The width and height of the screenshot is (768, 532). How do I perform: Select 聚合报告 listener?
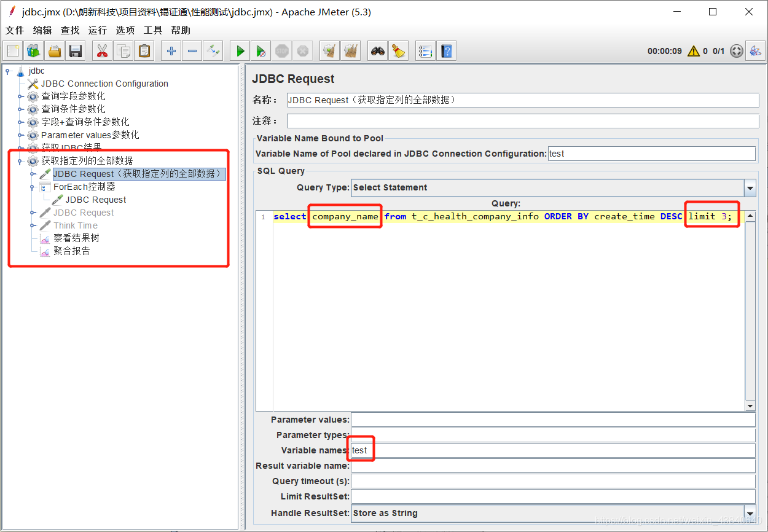(x=72, y=251)
